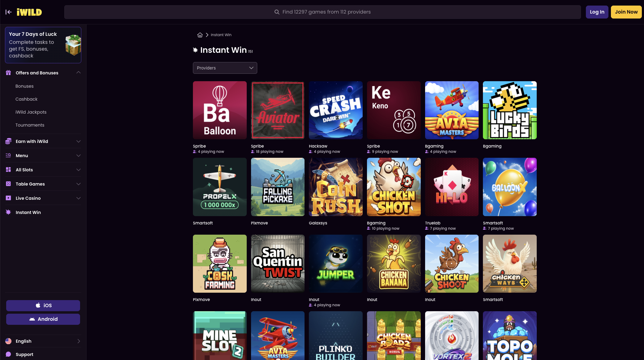Click the Instant Win burst icon in sidebar
Viewport: 644px width, 360px height.
(x=8, y=212)
